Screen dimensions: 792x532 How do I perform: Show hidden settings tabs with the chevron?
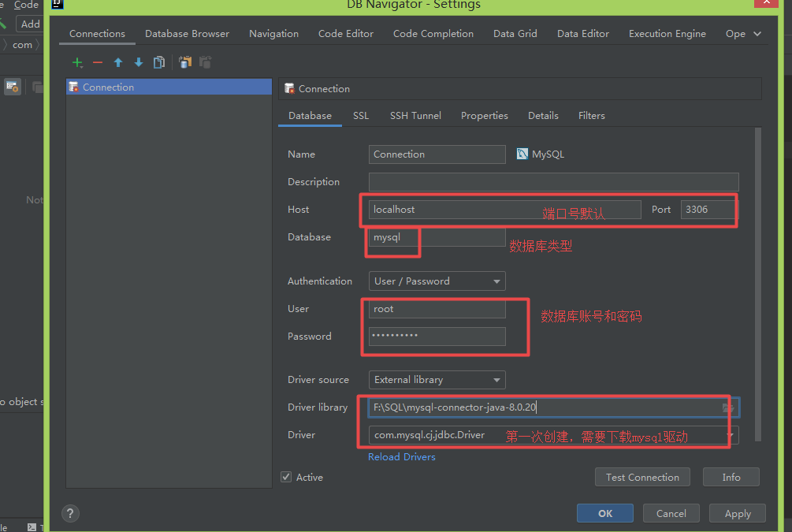(757, 34)
